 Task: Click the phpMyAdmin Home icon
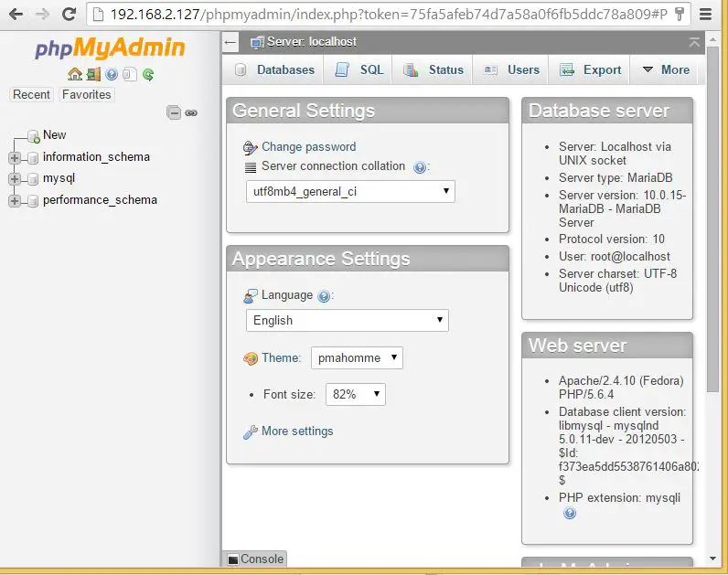coord(75,74)
